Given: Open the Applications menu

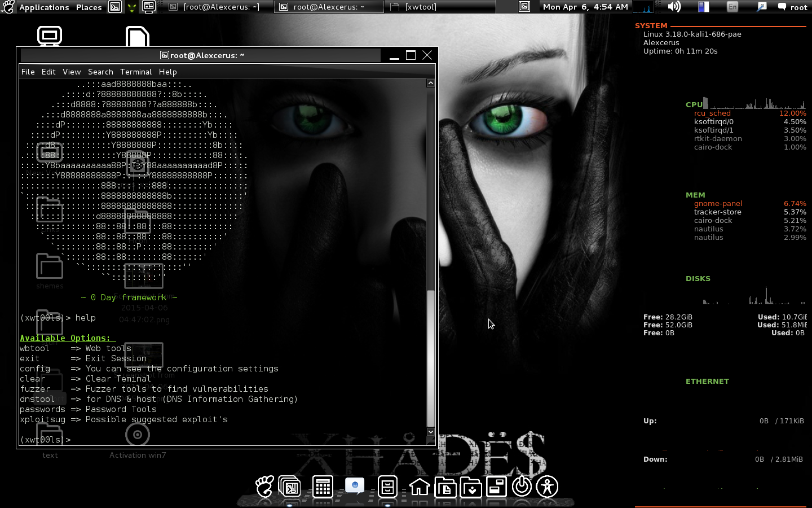Looking at the screenshot, I should coord(44,7).
